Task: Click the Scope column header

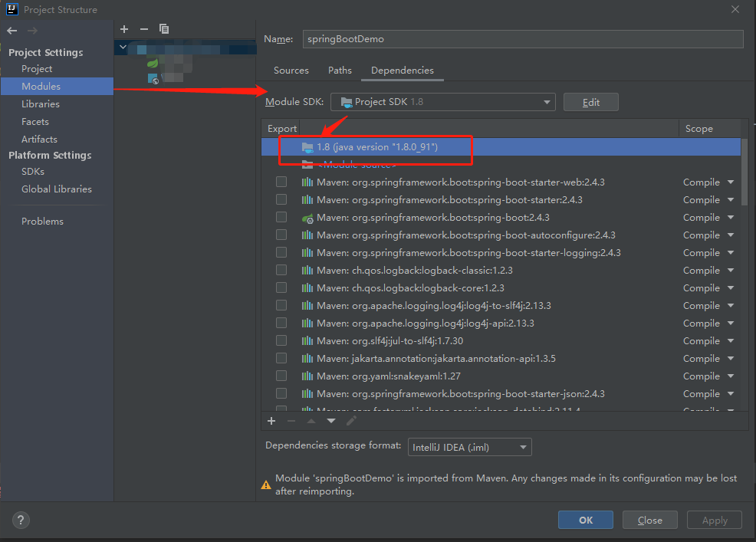Action: pos(699,129)
